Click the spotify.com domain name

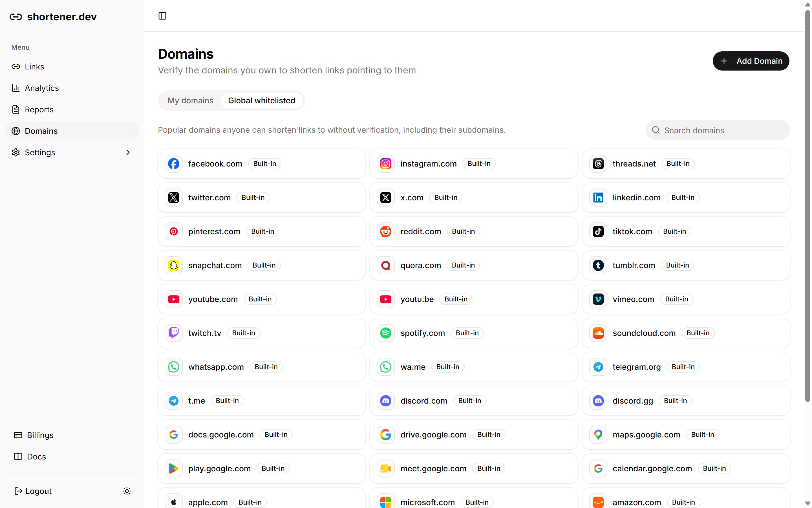click(422, 333)
